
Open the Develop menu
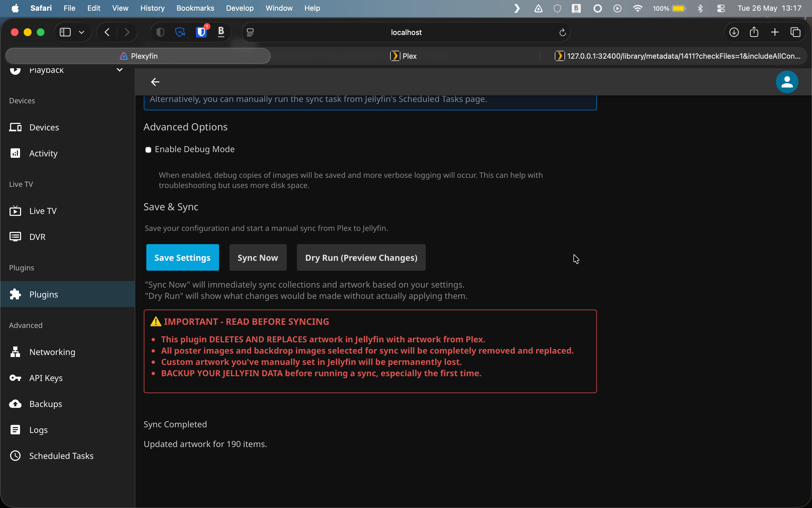click(x=240, y=8)
